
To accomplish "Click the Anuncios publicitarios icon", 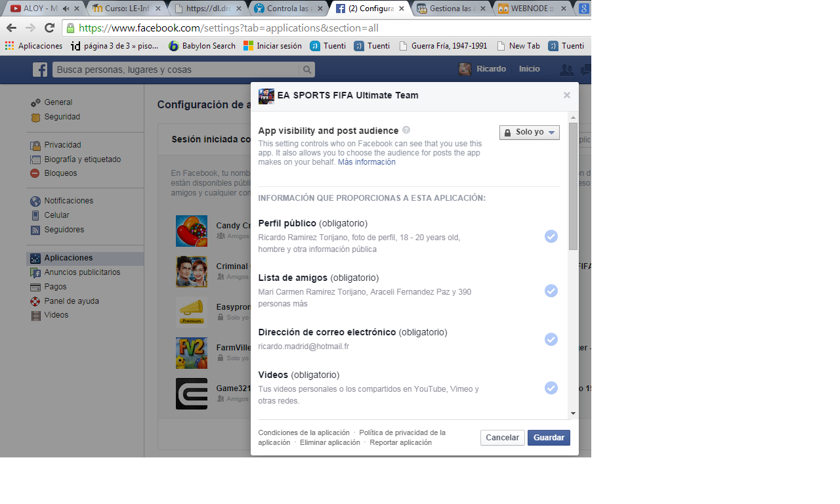I will (x=35, y=272).
